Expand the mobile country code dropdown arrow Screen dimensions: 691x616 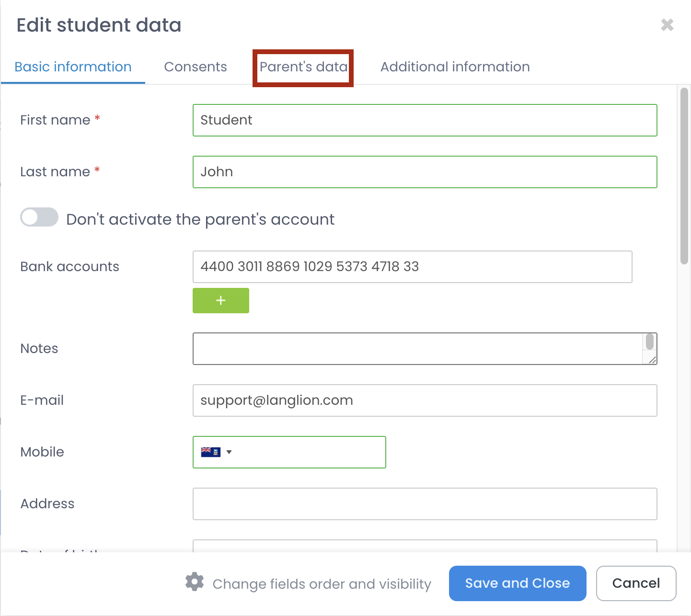tap(229, 452)
